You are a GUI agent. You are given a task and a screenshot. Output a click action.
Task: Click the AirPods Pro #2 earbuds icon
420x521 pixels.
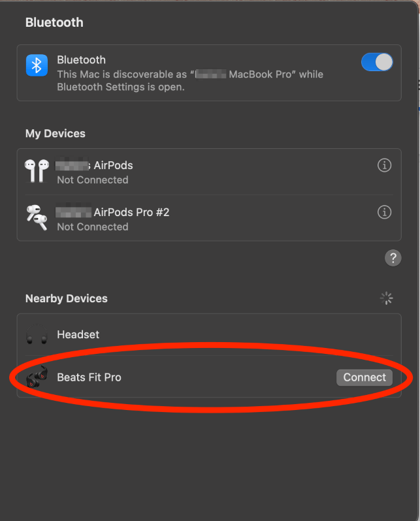pos(37,217)
